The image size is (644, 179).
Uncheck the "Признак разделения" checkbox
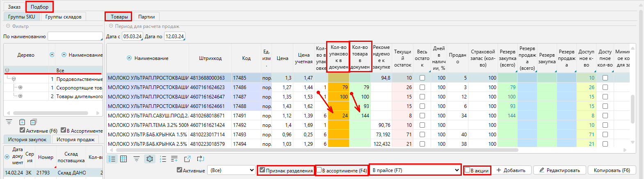click(x=262, y=170)
